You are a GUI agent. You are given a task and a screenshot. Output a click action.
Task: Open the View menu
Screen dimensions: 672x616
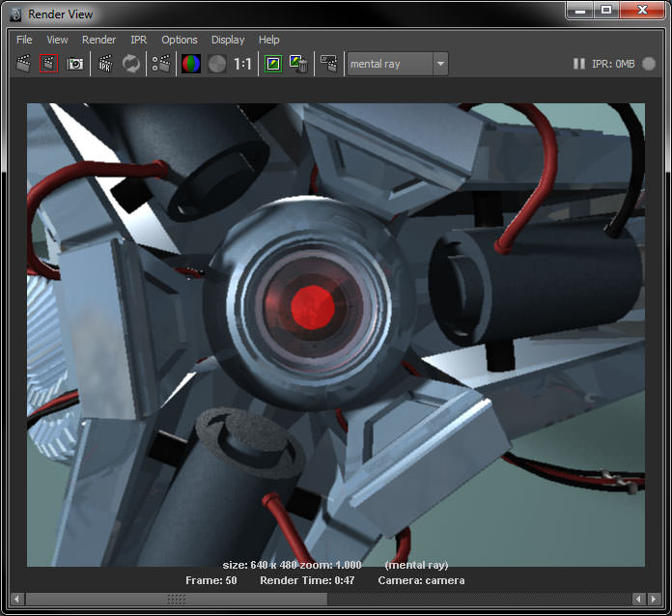coord(57,40)
